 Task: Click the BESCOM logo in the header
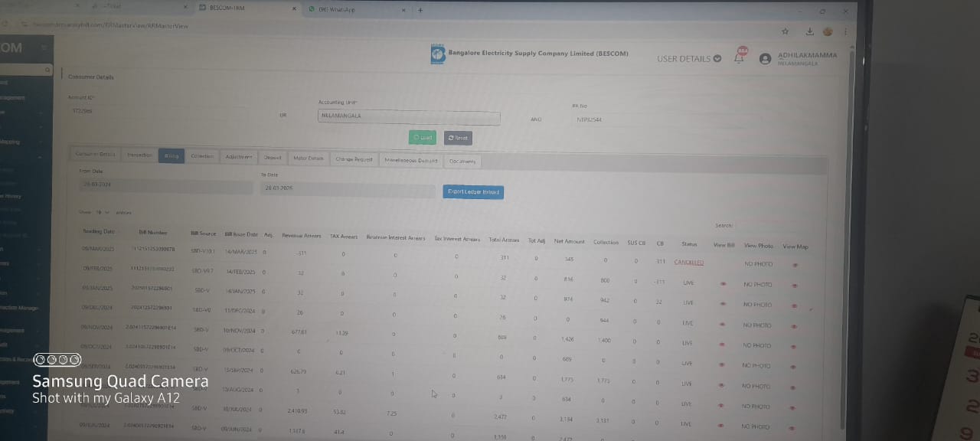tap(437, 54)
